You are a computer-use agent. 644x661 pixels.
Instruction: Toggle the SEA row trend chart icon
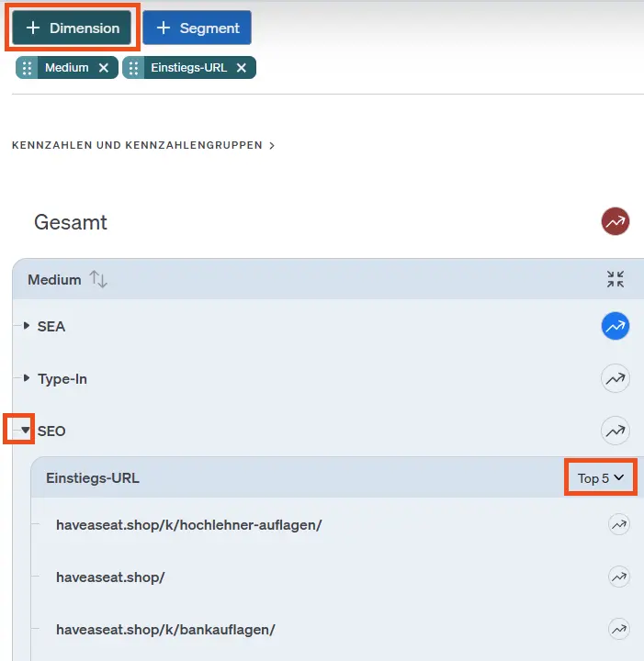tap(615, 326)
